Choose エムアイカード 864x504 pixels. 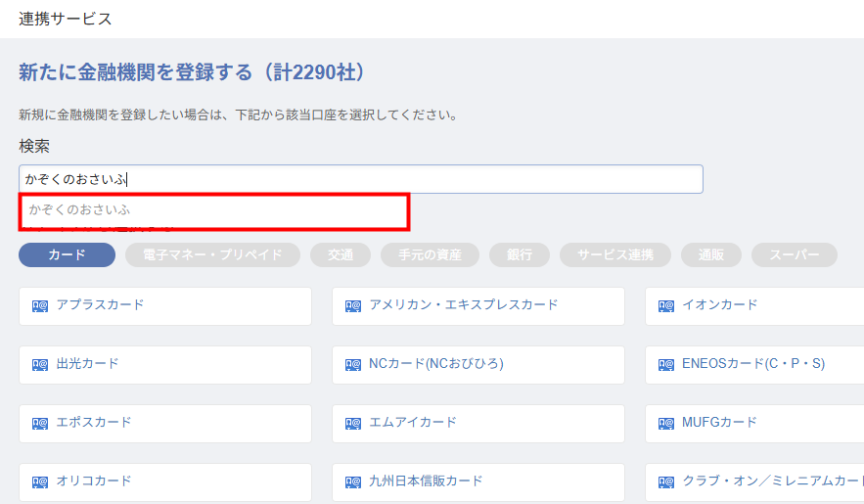(x=478, y=424)
